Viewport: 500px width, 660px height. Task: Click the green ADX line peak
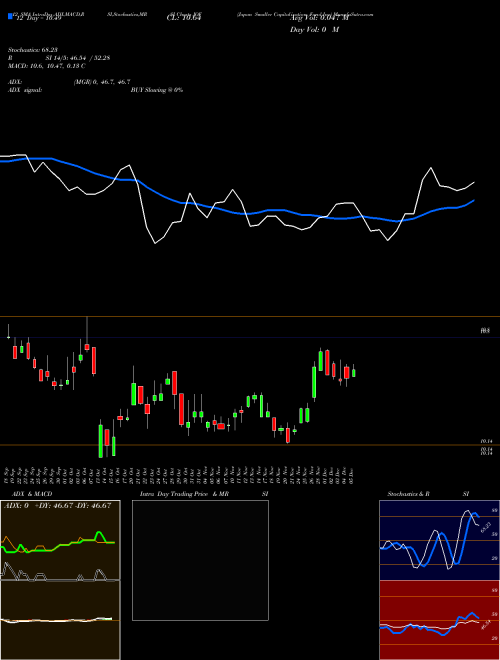100,533
